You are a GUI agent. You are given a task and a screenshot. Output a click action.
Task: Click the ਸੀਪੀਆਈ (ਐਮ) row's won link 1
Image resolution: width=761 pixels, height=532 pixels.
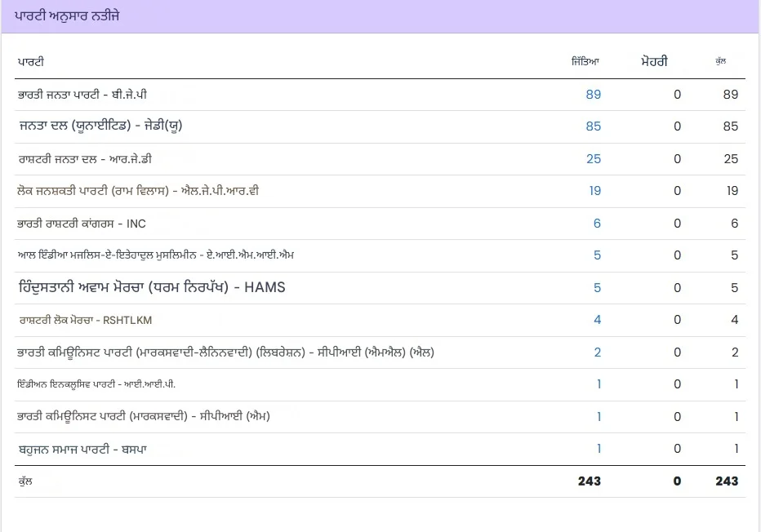coord(599,417)
